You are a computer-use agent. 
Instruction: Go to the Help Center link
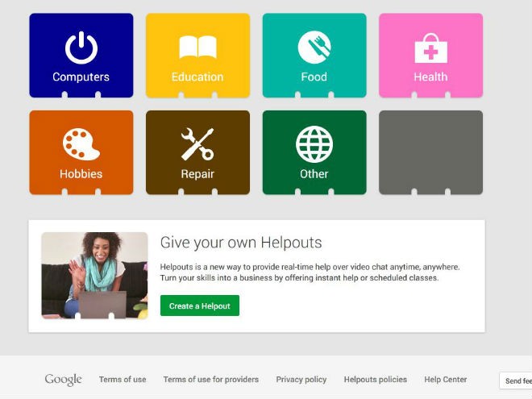pyautogui.click(x=446, y=380)
